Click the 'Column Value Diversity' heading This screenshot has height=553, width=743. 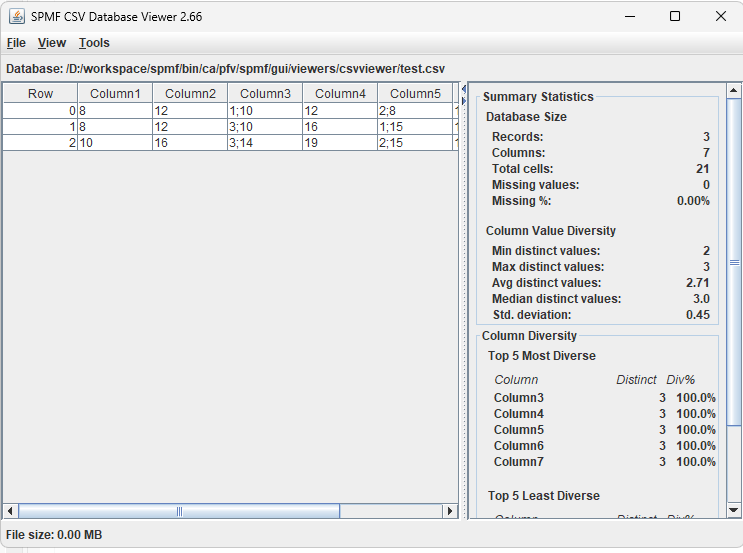click(x=551, y=231)
